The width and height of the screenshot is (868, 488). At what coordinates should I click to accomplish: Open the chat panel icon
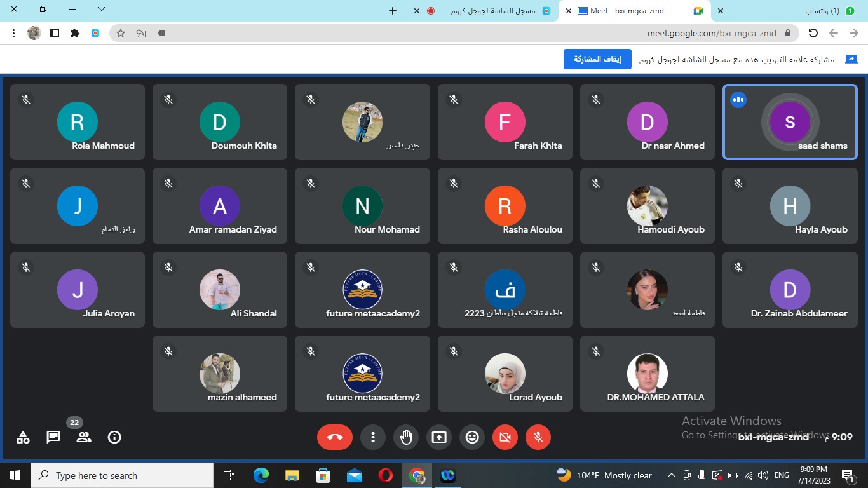(53, 437)
